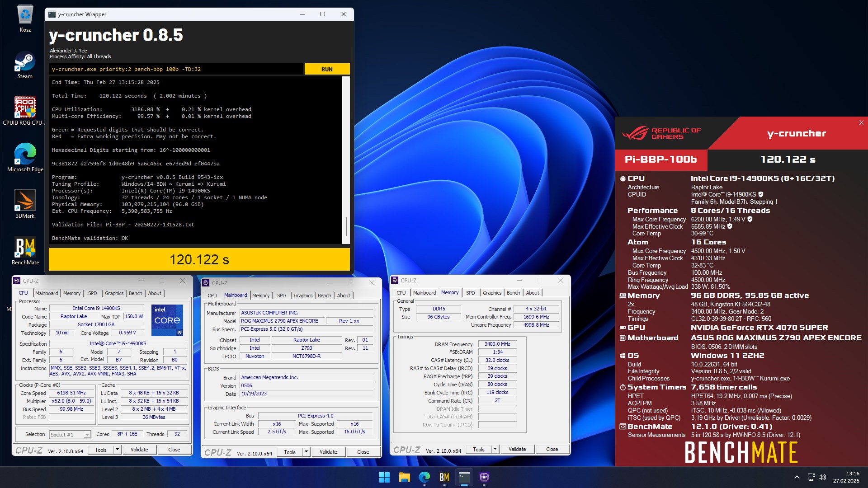Click the verified checkmark next to 6200.00 MHz
Viewport: 868px width, 488px height.
pos(750,219)
